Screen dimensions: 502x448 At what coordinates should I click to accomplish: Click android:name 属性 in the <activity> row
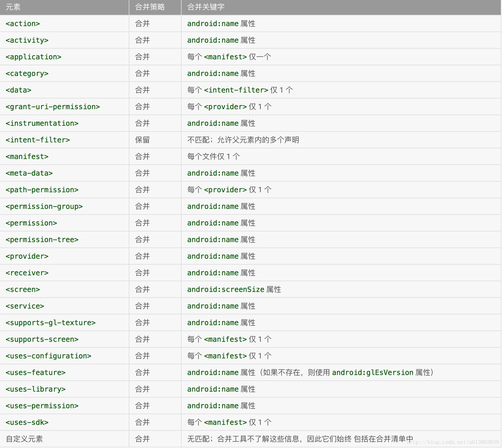(221, 40)
